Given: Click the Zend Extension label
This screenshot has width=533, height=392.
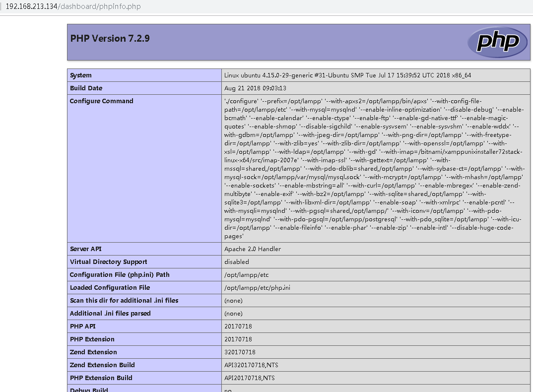Looking at the screenshot, I should [x=93, y=352].
